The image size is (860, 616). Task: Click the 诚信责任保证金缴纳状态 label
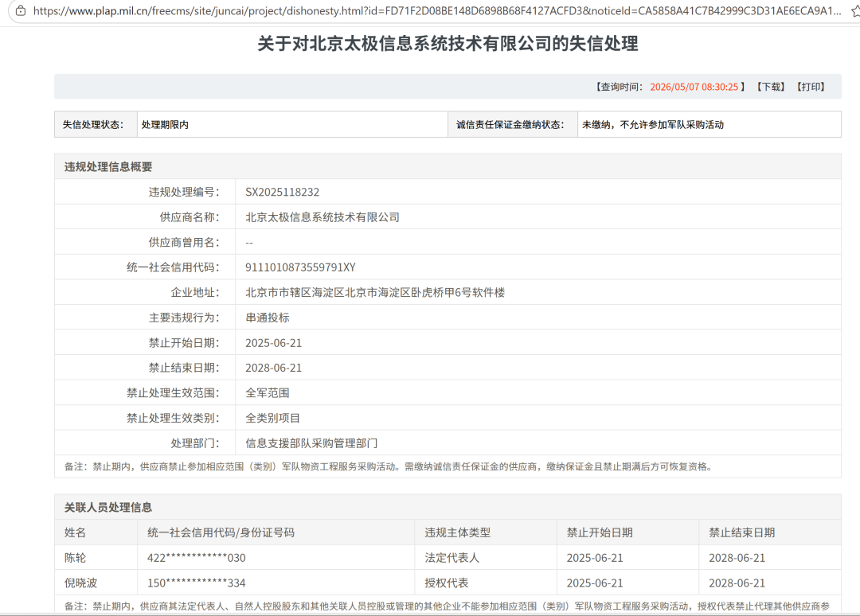coord(510,124)
